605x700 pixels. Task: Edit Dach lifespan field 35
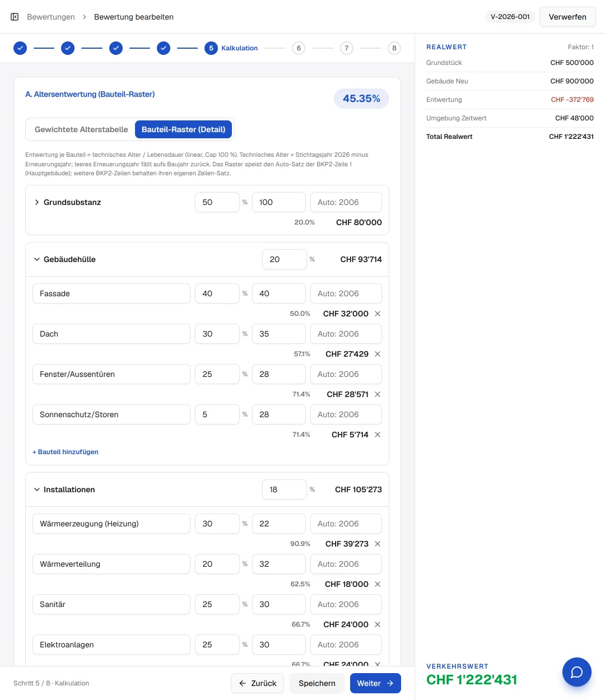279,334
